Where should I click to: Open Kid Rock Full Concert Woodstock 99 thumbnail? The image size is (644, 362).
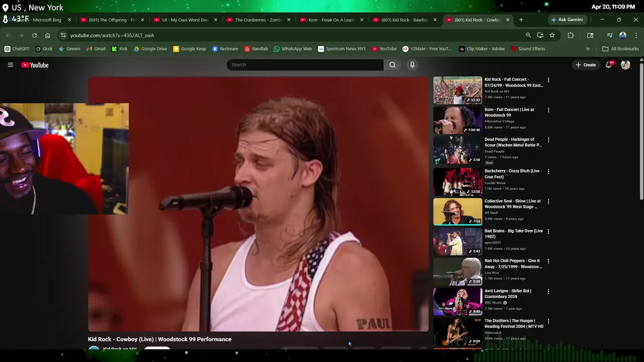coord(457,90)
